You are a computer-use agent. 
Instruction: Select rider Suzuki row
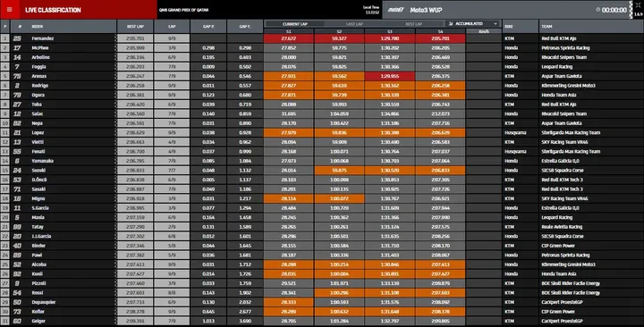322,171
